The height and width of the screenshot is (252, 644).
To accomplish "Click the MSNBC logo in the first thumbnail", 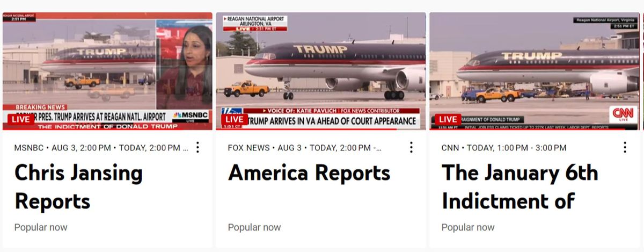I will pyautogui.click(x=191, y=116).
